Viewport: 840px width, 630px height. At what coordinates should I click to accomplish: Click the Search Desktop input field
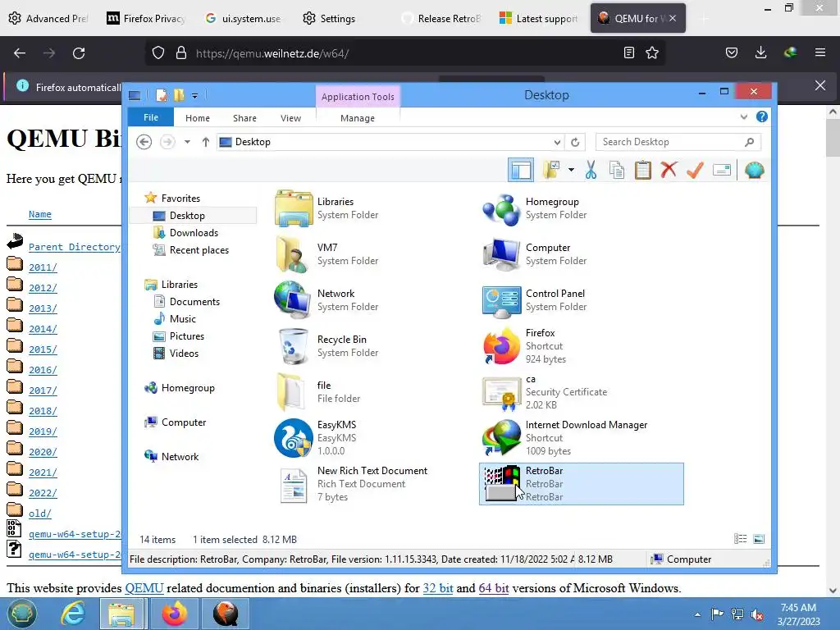678,142
